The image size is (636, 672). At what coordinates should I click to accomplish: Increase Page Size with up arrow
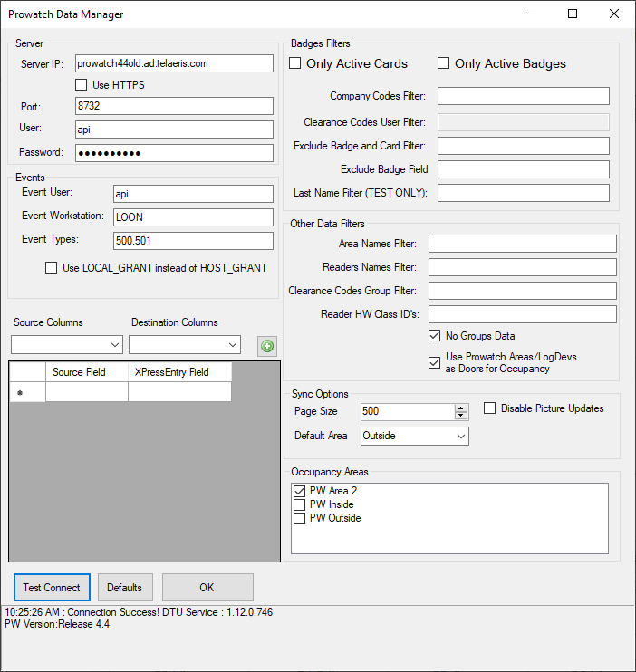point(462,408)
